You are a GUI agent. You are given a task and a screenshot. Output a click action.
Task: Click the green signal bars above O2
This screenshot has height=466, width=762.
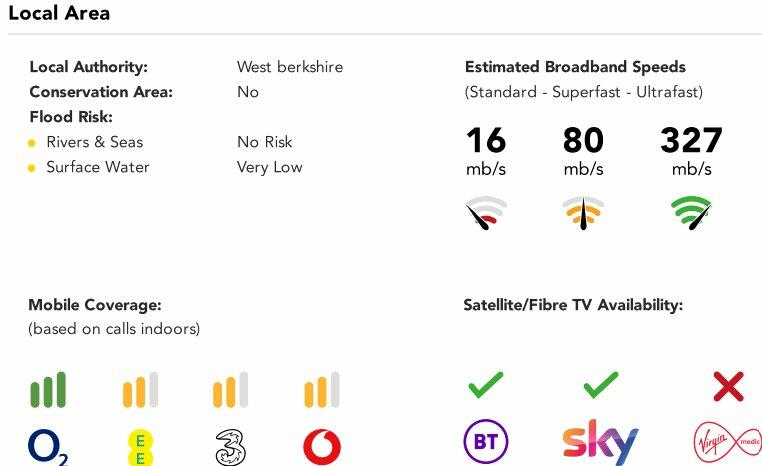tap(48, 390)
